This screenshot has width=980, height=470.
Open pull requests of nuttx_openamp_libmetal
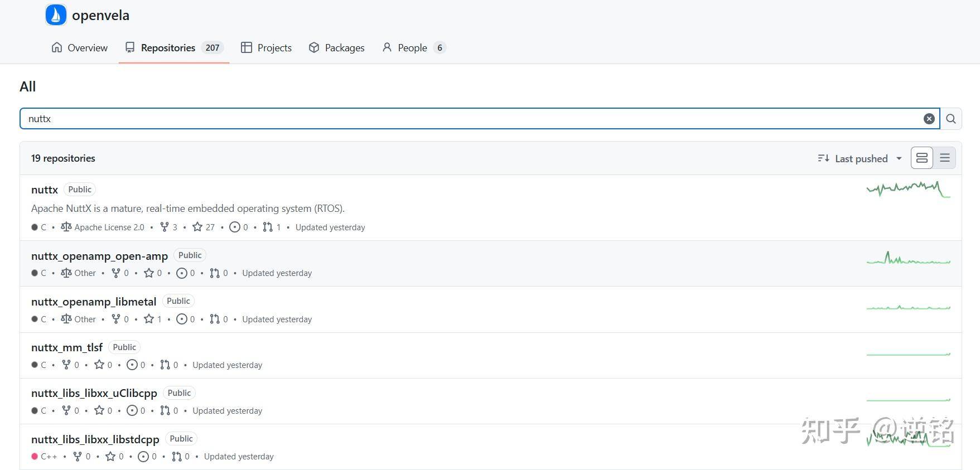point(219,319)
